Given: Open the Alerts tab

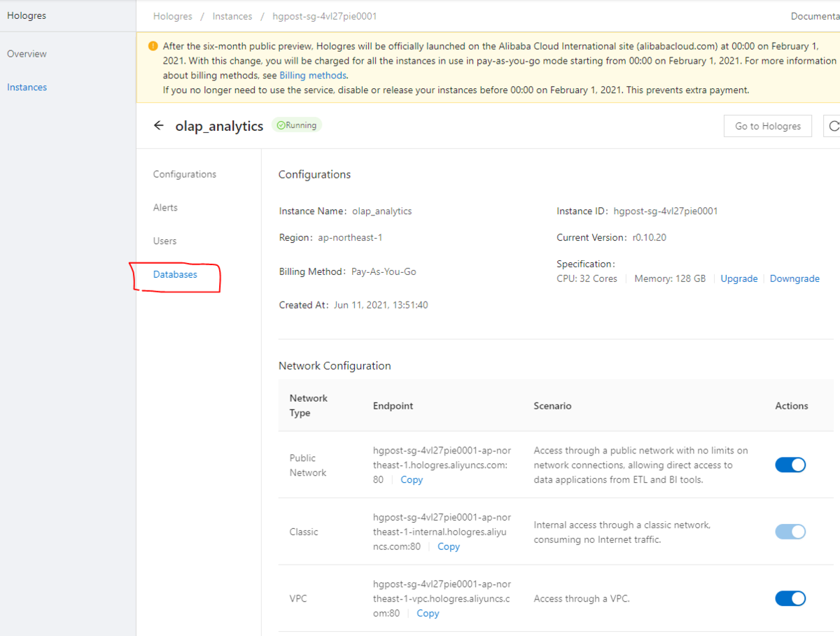Looking at the screenshot, I should (x=165, y=208).
